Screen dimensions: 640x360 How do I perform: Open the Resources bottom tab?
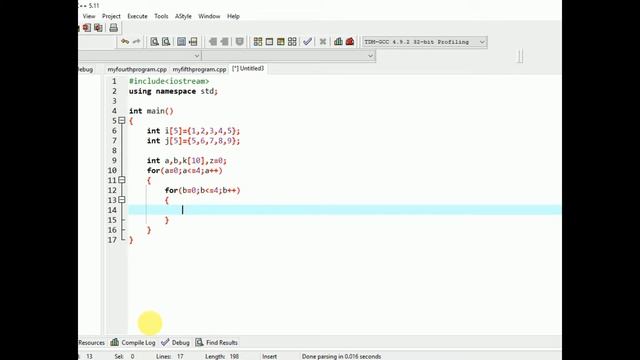pyautogui.click(x=91, y=342)
